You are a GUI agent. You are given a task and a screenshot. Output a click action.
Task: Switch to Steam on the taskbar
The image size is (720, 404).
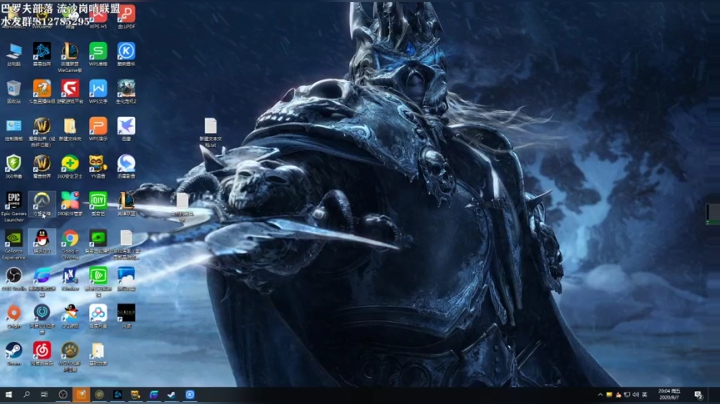pos(171,394)
